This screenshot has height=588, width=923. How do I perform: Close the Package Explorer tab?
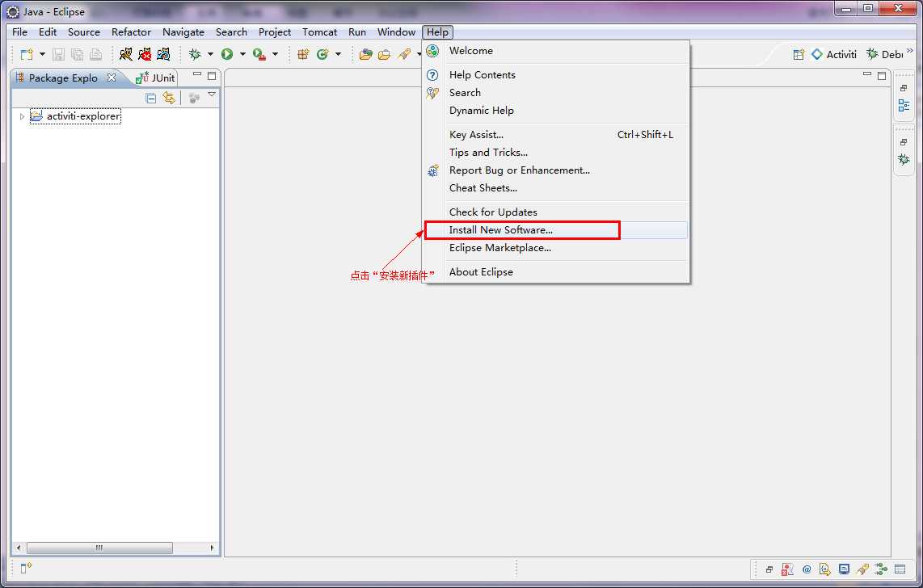[112, 78]
